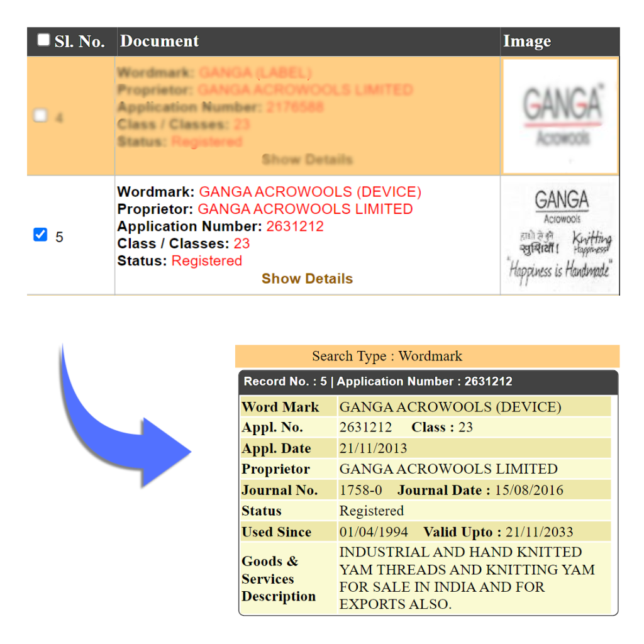
Task: Click application number 2176588 in row 4
Action: pyautogui.click(x=295, y=107)
